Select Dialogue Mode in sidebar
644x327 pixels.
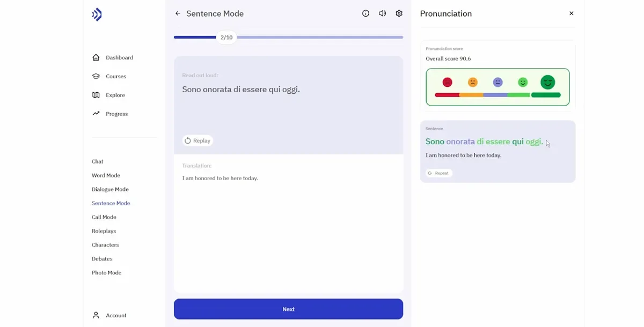pos(110,189)
